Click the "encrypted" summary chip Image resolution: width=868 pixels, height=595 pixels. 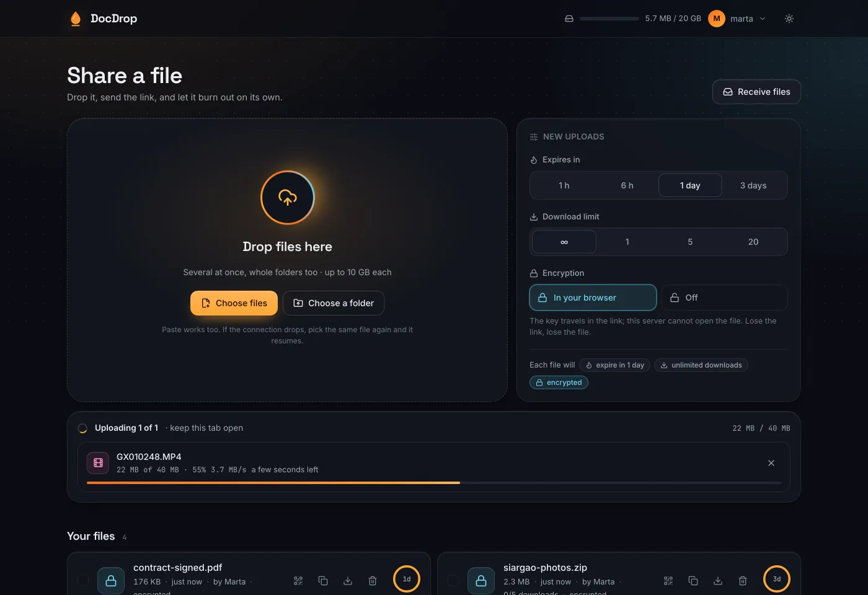point(559,382)
